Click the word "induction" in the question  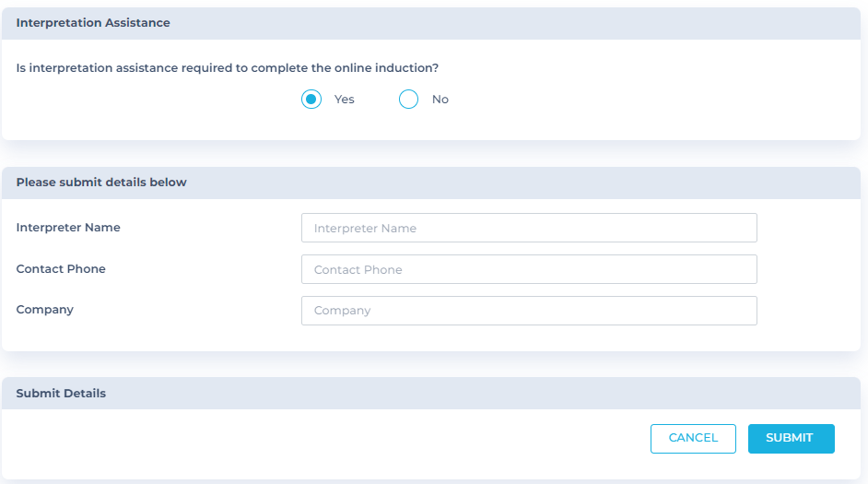click(406, 67)
